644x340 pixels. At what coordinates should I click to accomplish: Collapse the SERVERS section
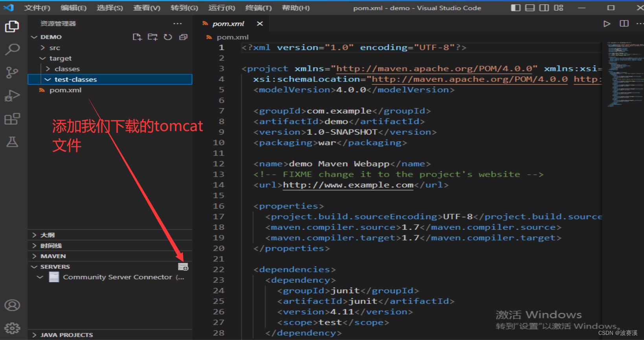(34, 267)
